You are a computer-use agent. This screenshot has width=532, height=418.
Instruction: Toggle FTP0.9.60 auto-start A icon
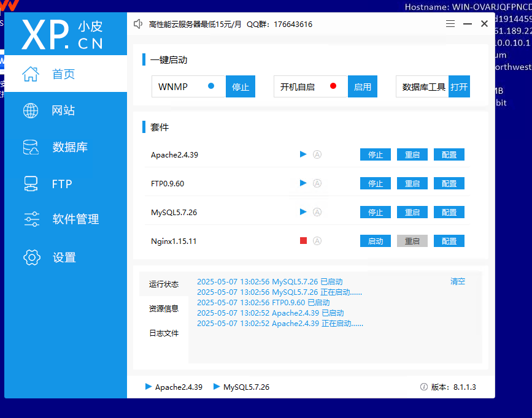(317, 183)
